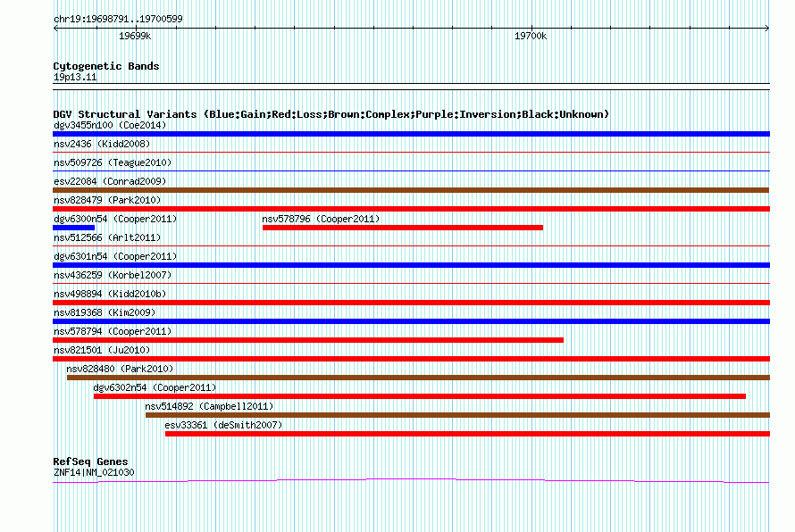Click the nsv819368 (Kim2009) label
The width and height of the screenshot is (795, 532).
pyautogui.click(x=105, y=312)
